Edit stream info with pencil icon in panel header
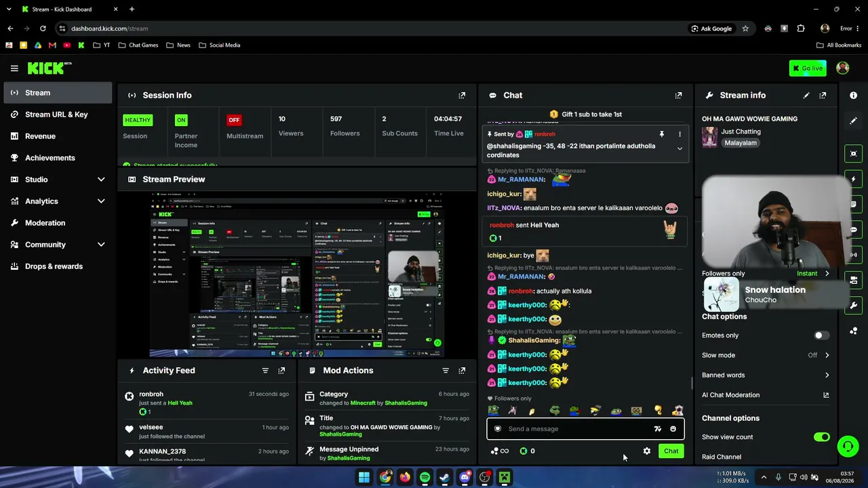Image resolution: width=868 pixels, height=488 pixels. [x=806, y=96]
